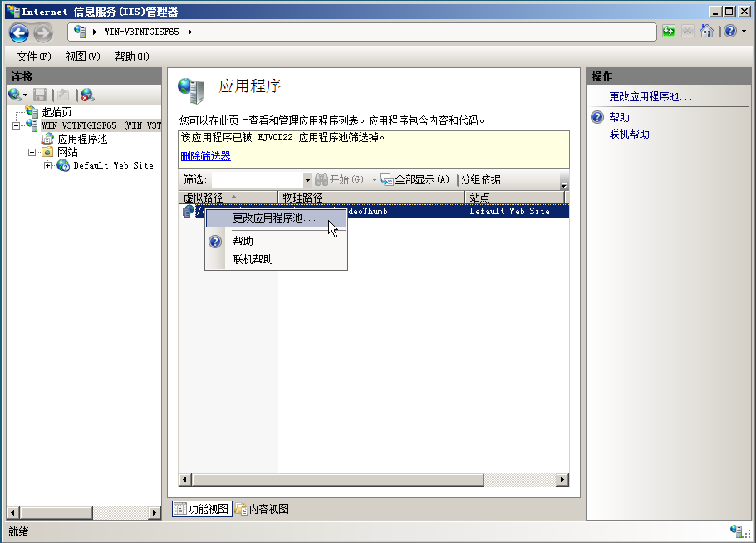Click the up-level icon in the 连接 toolbar
Viewport: 756px width, 543px height.
point(63,95)
